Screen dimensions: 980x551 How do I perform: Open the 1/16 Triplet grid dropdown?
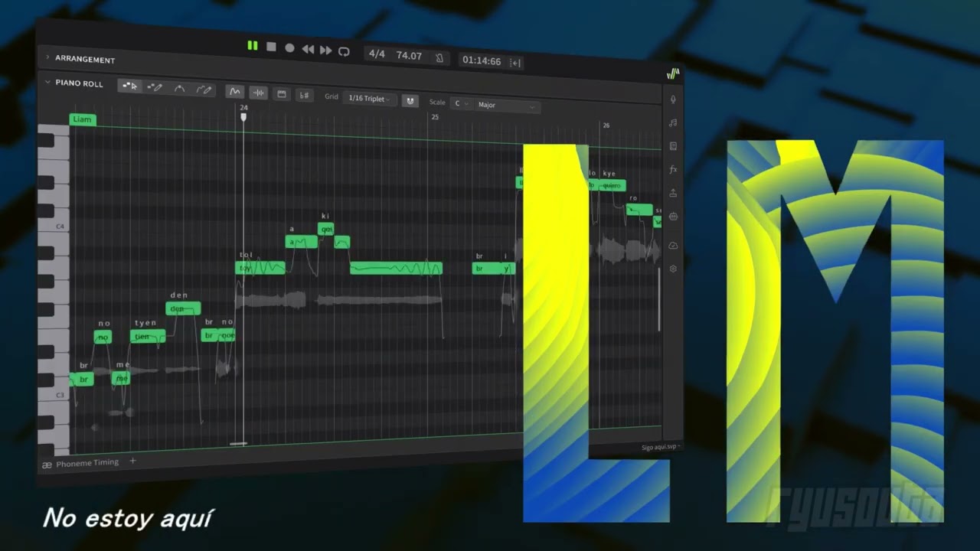click(x=370, y=99)
